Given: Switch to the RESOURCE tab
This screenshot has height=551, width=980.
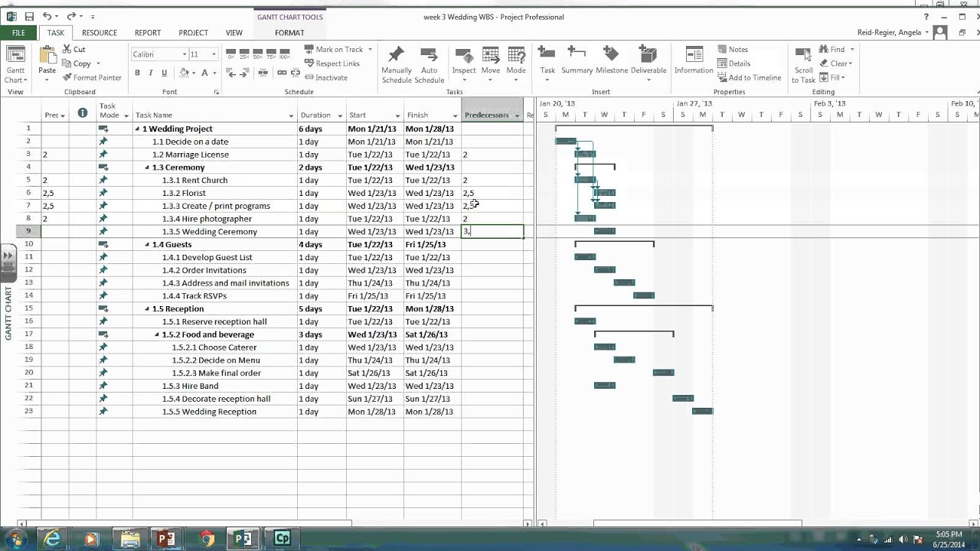Looking at the screenshot, I should pos(100,33).
